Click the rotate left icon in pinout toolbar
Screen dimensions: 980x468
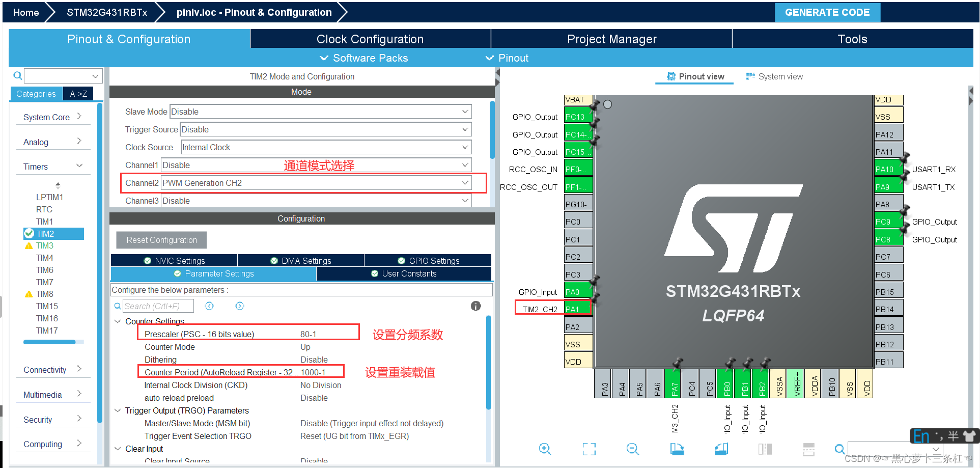[677, 449]
